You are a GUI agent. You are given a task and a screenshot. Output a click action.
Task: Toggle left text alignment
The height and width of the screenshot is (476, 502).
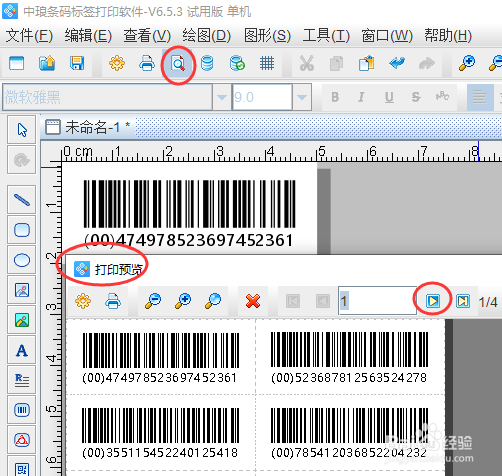(x=480, y=97)
